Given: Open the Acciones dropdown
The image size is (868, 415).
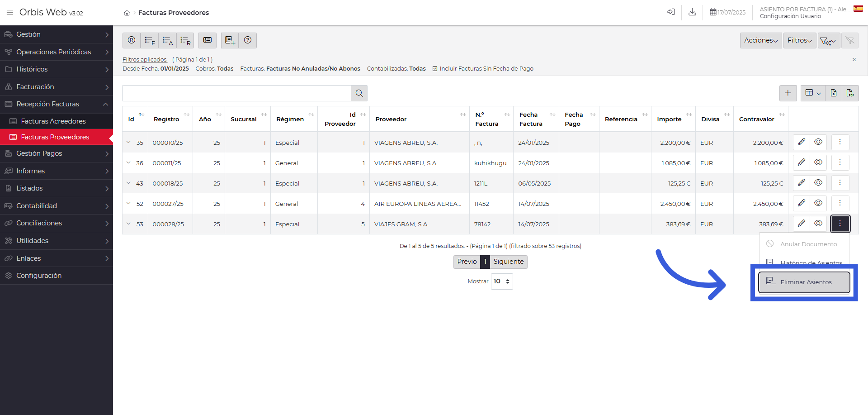Looking at the screenshot, I should click(x=760, y=41).
